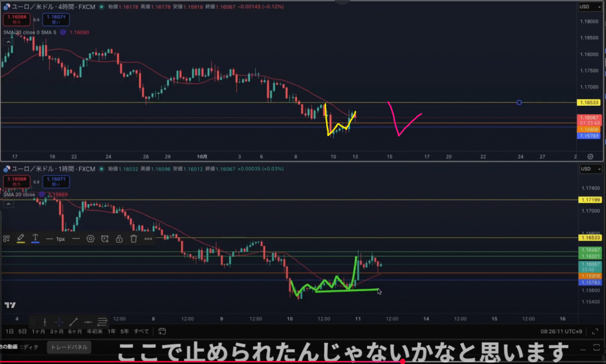Select the circle handle on the 1.16533 line
The image size is (606, 364).
click(x=519, y=102)
